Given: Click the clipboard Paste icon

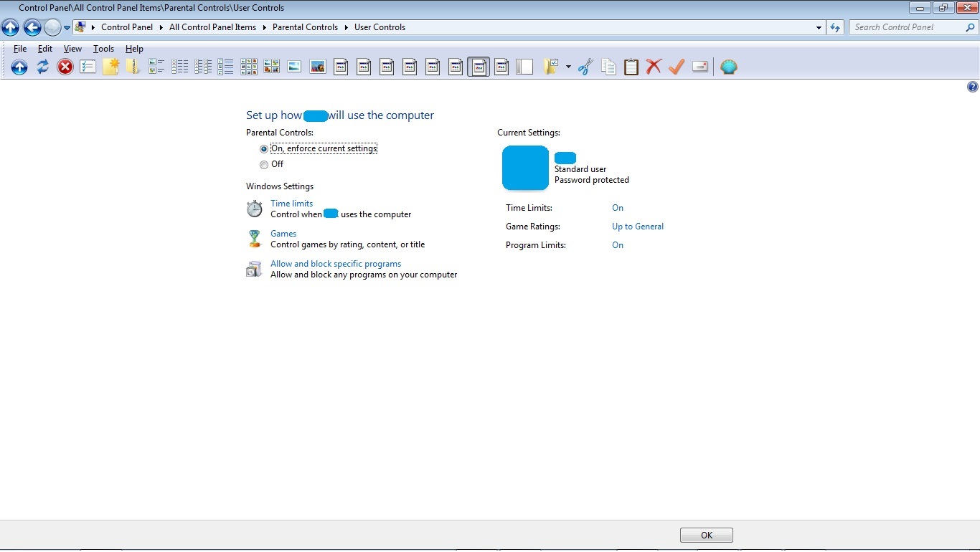Looking at the screenshot, I should coord(631,67).
